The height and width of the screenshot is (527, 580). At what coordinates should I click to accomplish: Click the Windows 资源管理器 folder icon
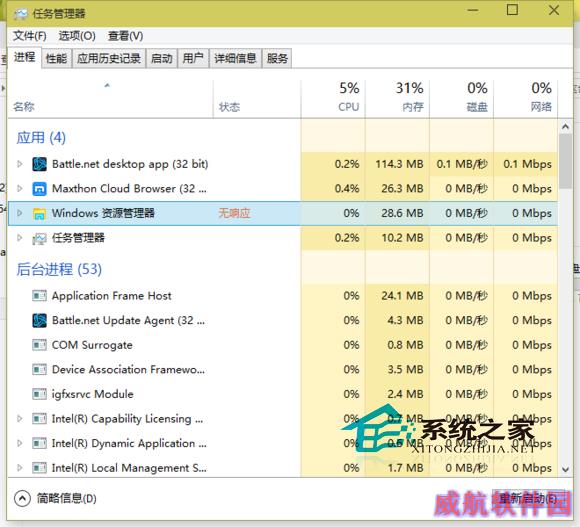pos(40,213)
